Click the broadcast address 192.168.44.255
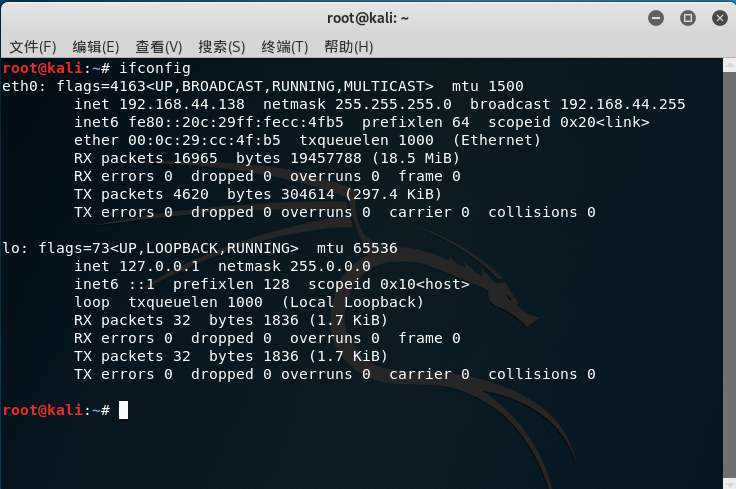736x489 pixels. pyautogui.click(x=622, y=104)
